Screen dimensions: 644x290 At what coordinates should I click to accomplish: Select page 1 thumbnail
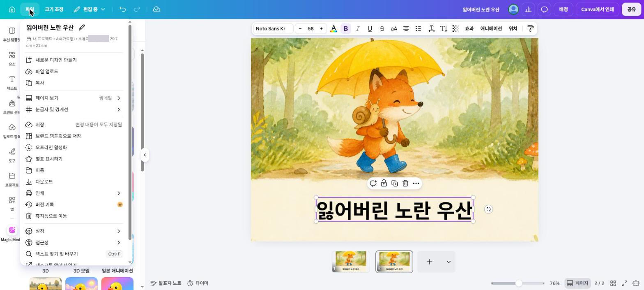(x=351, y=262)
